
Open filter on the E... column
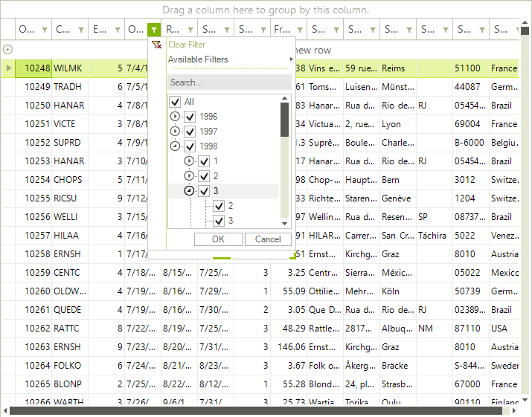point(118,30)
